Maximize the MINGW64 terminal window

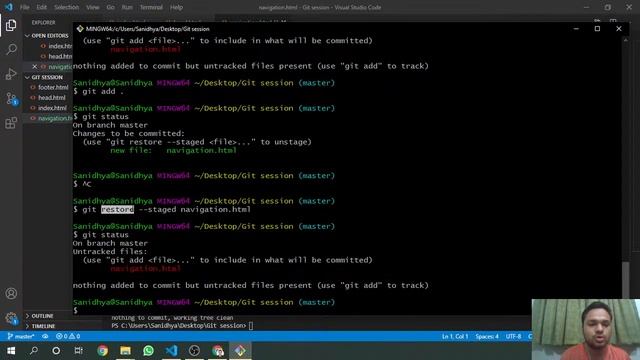pos(597,29)
